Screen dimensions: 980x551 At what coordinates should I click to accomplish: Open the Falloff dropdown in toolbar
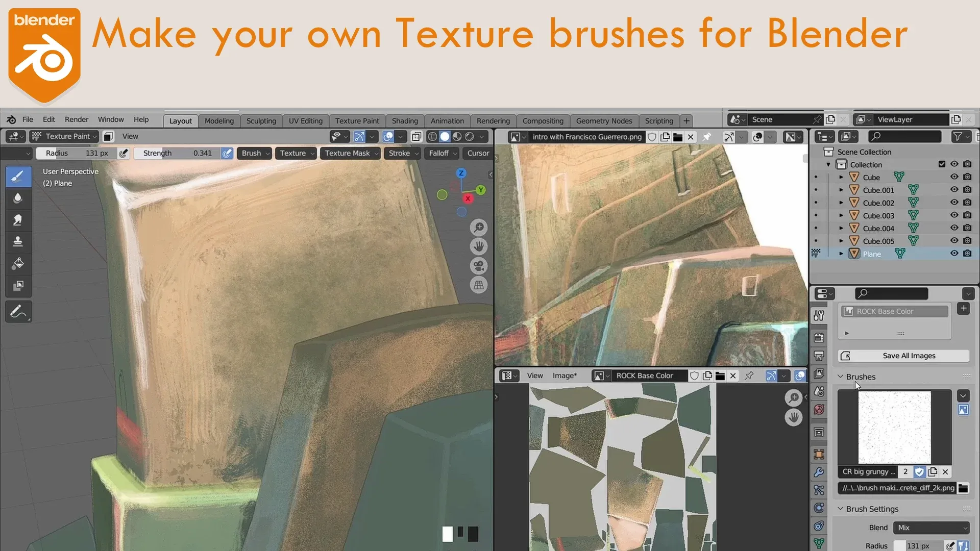[442, 153]
